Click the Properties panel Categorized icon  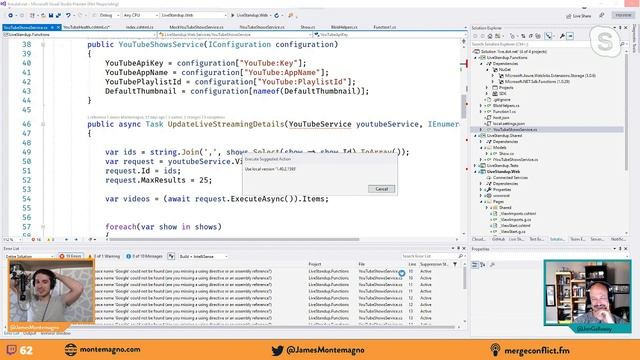pos(475,265)
